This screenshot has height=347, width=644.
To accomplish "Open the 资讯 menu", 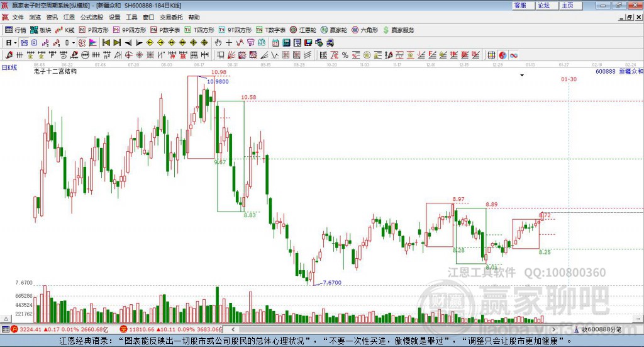I will tap(52, 17).
